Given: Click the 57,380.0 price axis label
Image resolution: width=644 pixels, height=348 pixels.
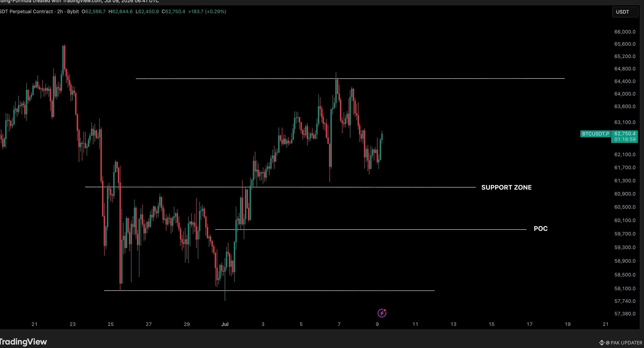Looking at the screenshot, I should tap(625, 314).
